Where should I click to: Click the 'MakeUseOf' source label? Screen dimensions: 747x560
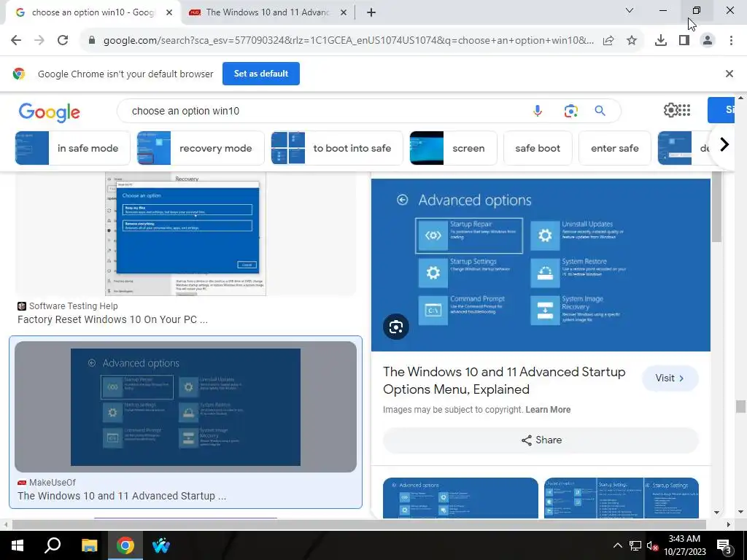(x=52, y=483)
